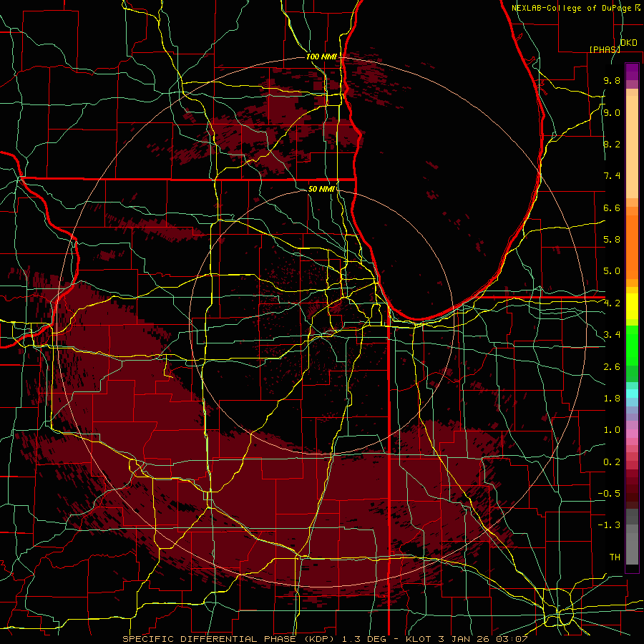
Task: Click the 5.8 value on the color scale
Action: click(x=612, y=240)
